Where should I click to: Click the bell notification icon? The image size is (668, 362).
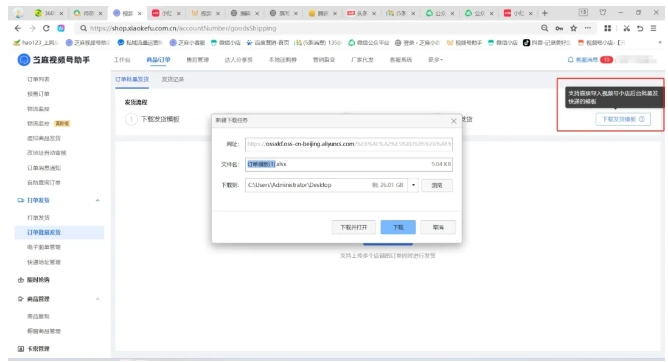point(570,60)
